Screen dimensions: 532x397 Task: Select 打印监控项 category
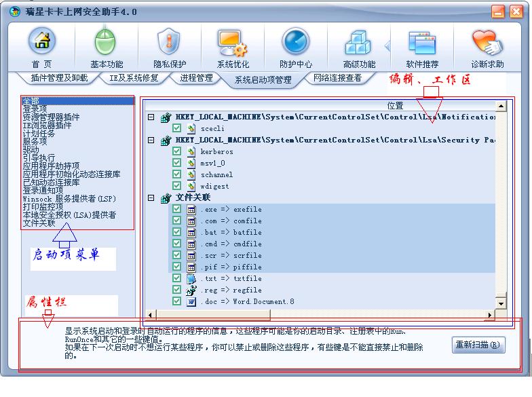pos(43,206)
